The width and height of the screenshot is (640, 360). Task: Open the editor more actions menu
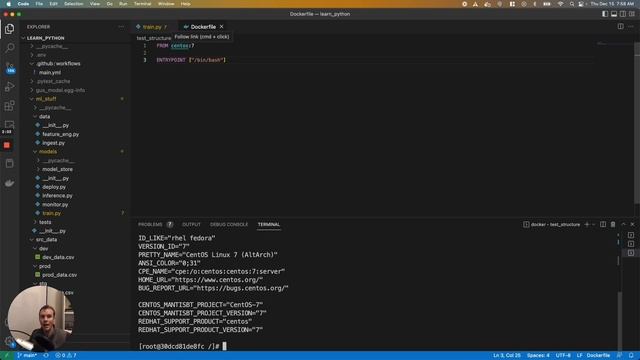(631, 27)
